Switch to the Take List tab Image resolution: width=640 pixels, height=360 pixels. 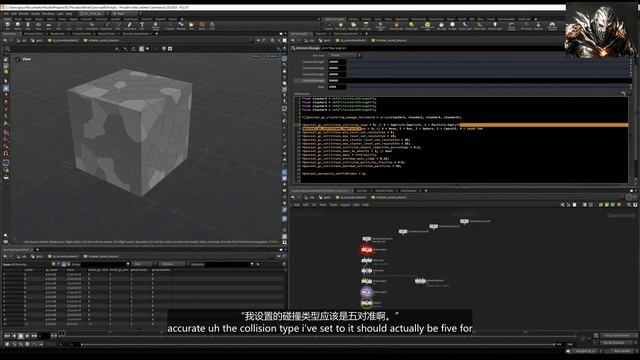(x=321, y=33)
